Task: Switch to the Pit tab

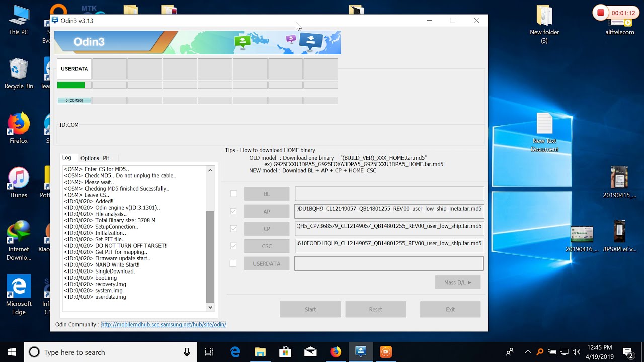Action: 106,158
